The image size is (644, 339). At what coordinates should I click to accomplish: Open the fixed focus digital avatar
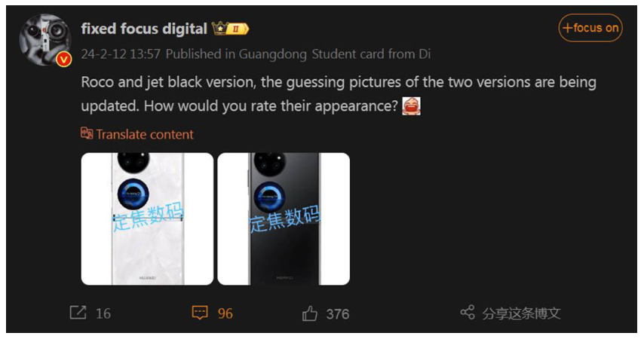point(44,40)
